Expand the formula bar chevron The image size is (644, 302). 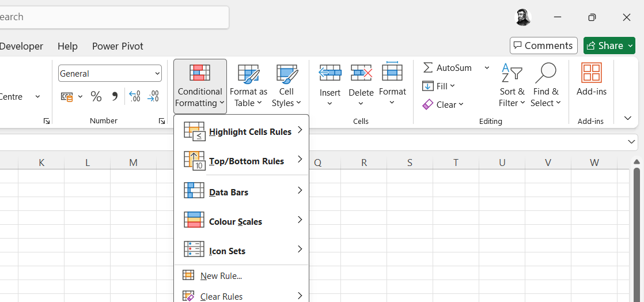coord(631,142)
